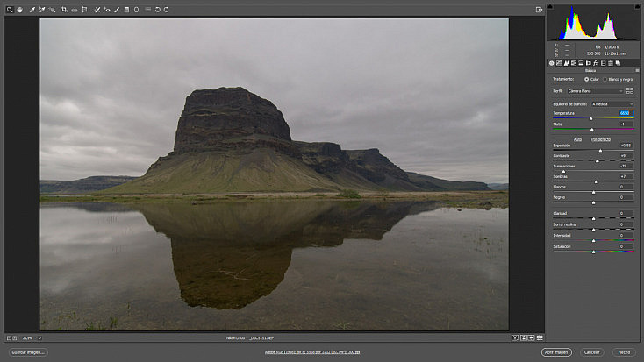Click the Por defecto link
The width and height of the screenshot is (644, 362).
coord(601,139)
